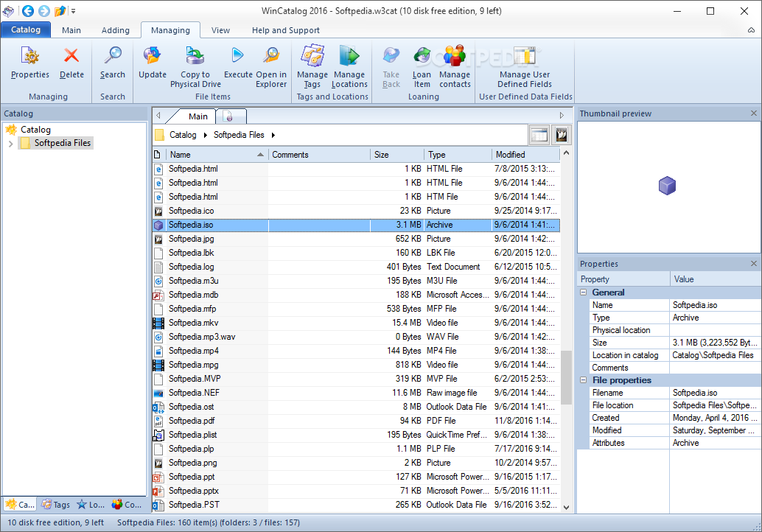762x532 pixels.
Task: Click the file list scroll-up arrow
Action: (566, 153)
